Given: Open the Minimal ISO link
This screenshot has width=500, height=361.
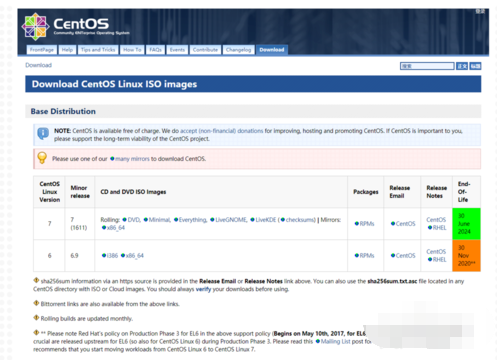Looking at the screenshot, I should pos(157,220).
